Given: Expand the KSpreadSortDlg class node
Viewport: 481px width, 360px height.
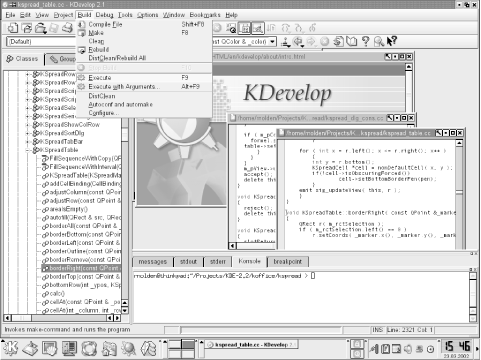Looking at the screenshot, I should 28,133.
